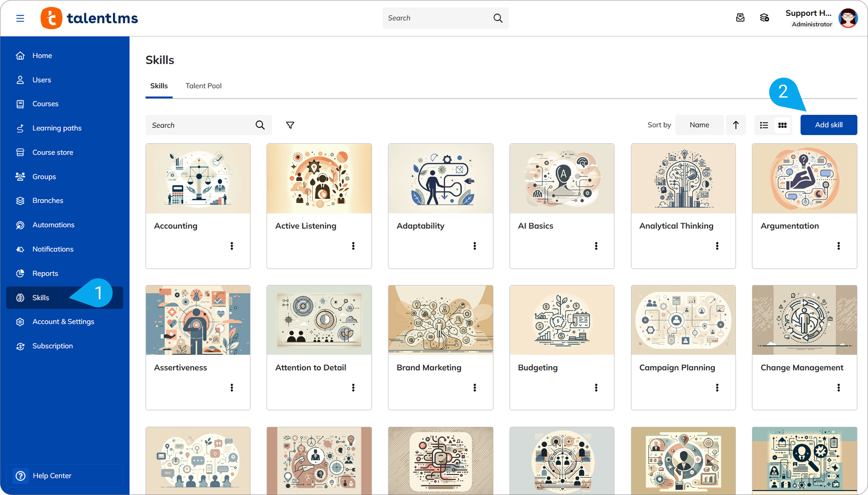The height and width of the screenshot is (495, 868).
Task: Click the Course store sidebar icon
Action: [x=20, y=152]
